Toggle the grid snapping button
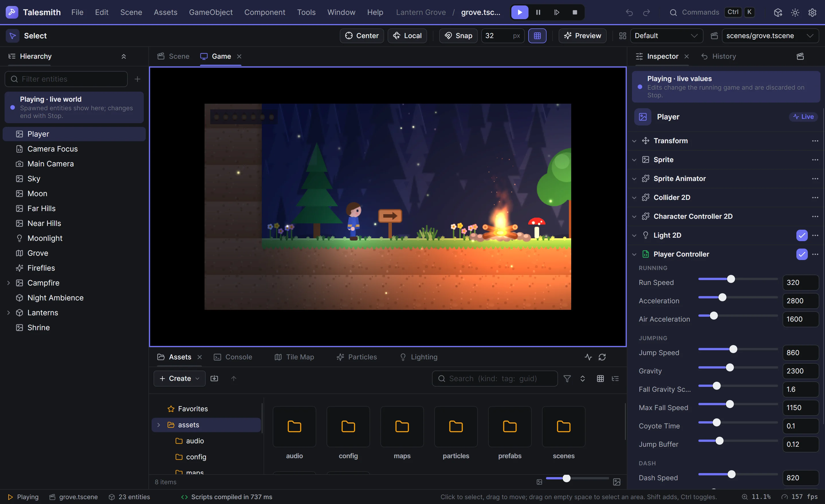The image size is (825, 504). 537,36
